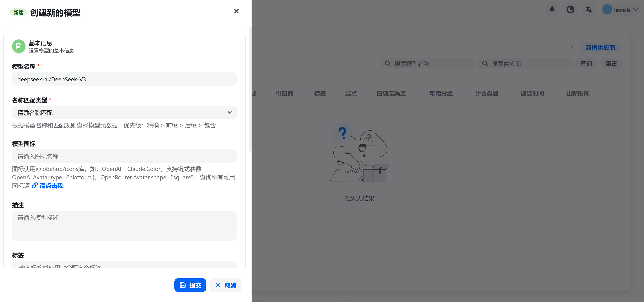The width and height of the screenshot is (644, 302).
Task: Toggle dark mode moon icon
Action: (x=570, y=10)
